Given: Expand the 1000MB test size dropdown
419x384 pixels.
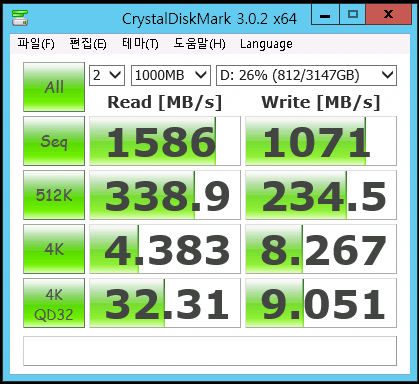Looking at the screenshot, I should click(x=171, y=75).
